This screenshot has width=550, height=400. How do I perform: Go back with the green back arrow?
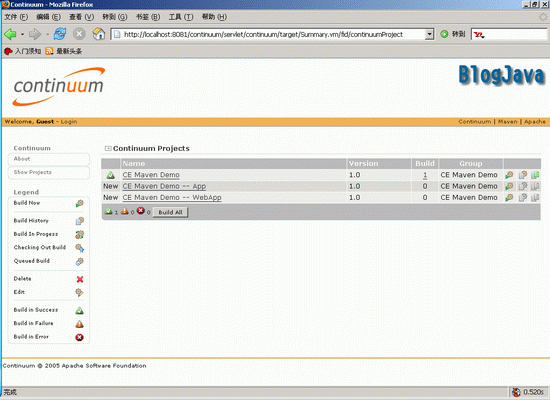pos(10,34)
